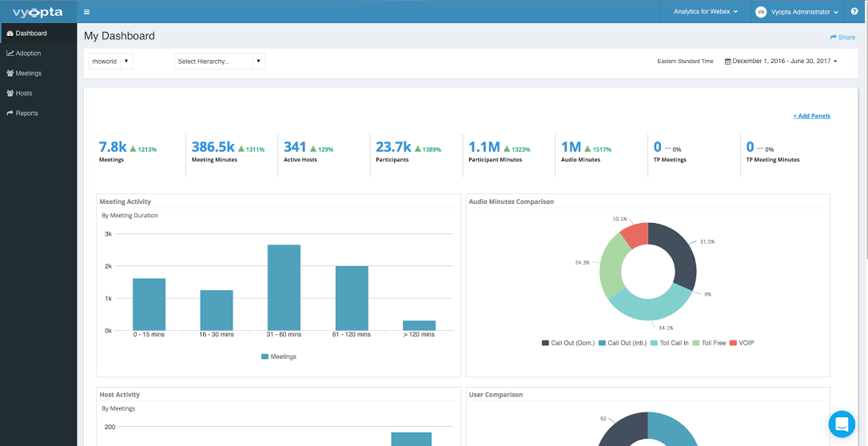Image resolution: width=868 pixels, height=446 pixels.
Task: Click the + Add Panels link
Action: tap(811, 116)
